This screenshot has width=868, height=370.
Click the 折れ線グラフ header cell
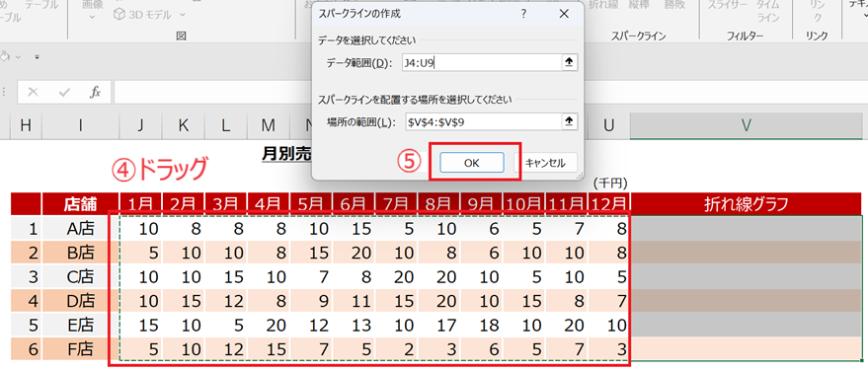point(746,204)
